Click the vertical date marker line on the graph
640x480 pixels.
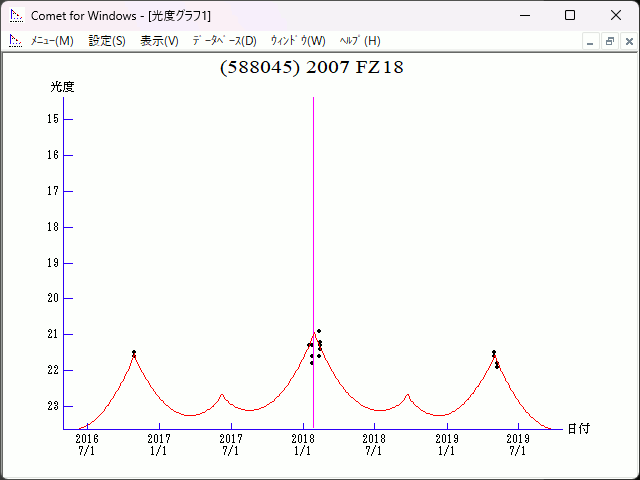tap(314, 200)
